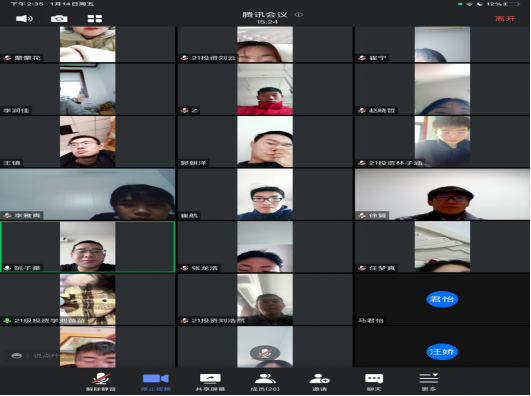Expand the 更多 more options menu
This screenshot has width=531, height=396.
tap(429, 382)
